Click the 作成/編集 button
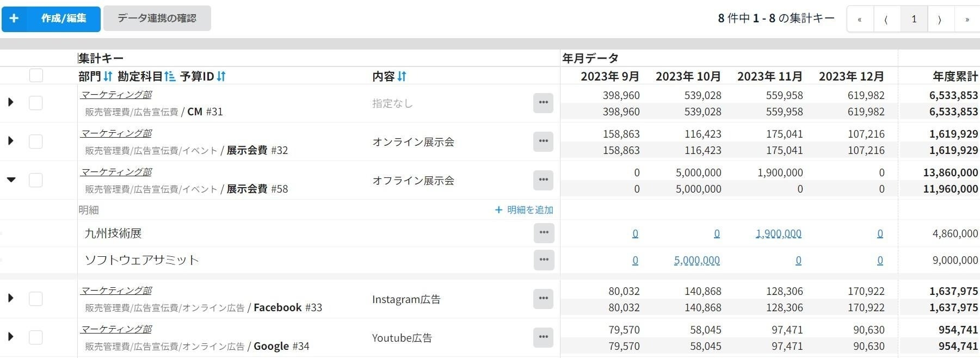Screen dimensions: 980x358 51,18
